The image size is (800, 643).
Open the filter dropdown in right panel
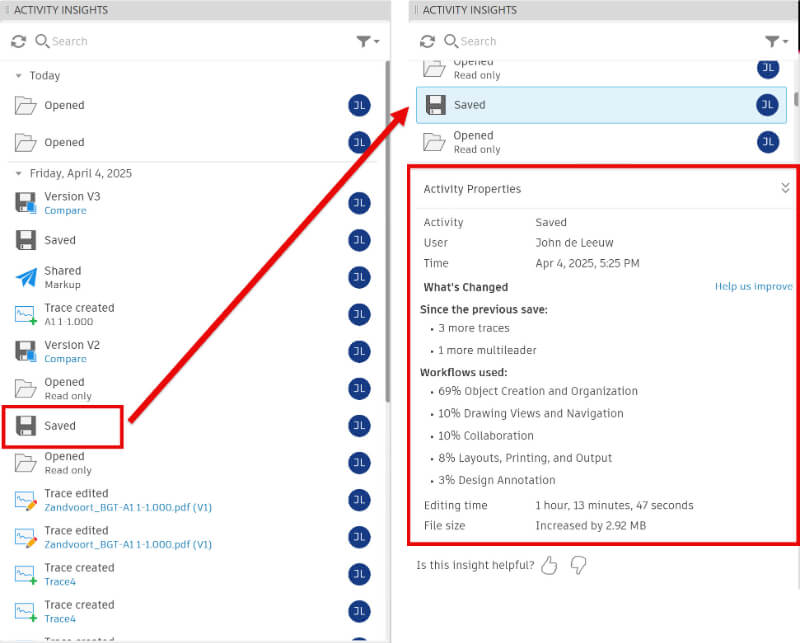click(x=776, y=41)
